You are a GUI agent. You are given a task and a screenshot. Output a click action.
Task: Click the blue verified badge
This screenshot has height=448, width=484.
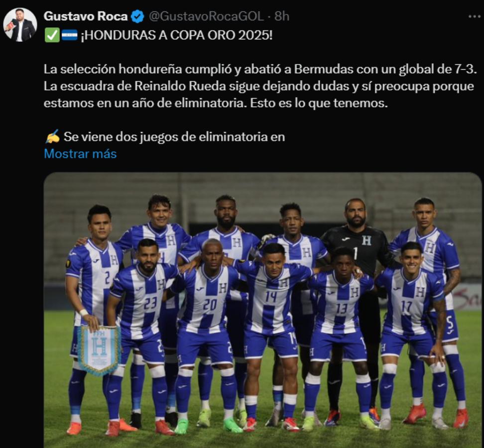(x=137, y=16)
